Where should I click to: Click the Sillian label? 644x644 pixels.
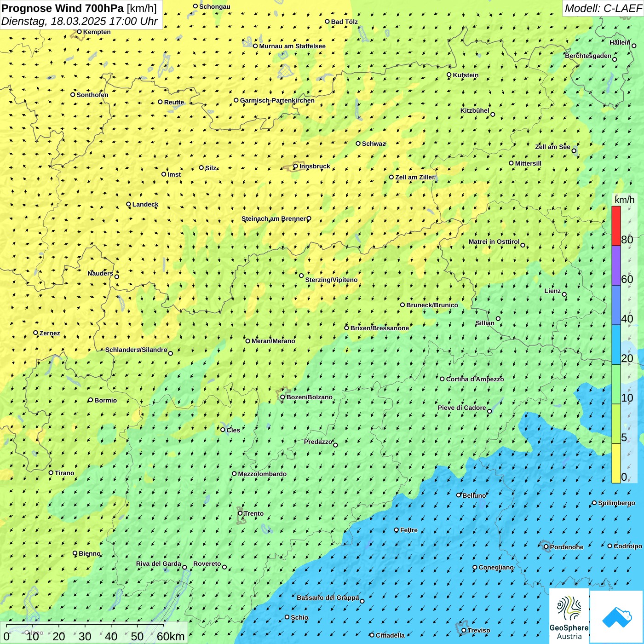(485, 323)
